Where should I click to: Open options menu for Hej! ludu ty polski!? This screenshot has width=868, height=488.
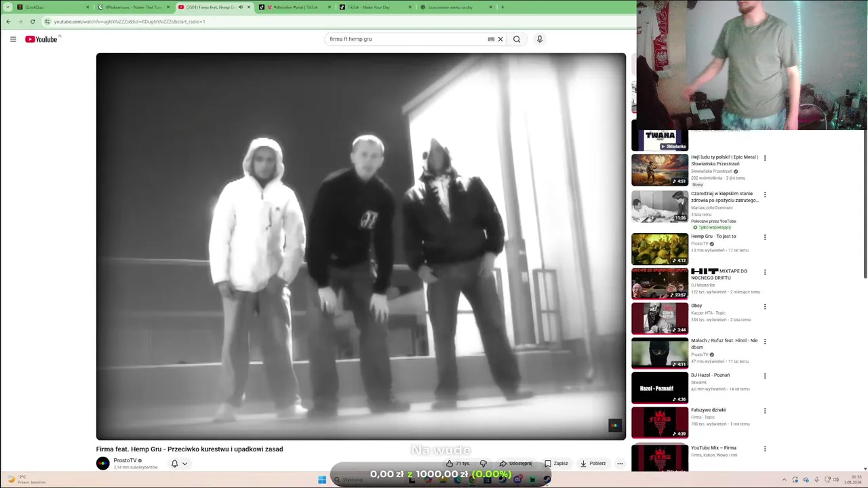click(x=765, y=158)
